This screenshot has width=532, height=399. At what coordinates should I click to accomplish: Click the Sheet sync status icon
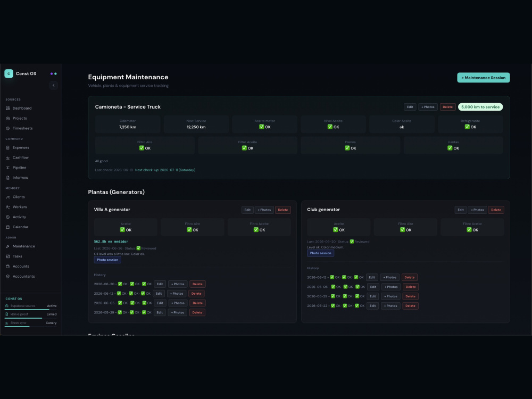click(x=7, y=323)
